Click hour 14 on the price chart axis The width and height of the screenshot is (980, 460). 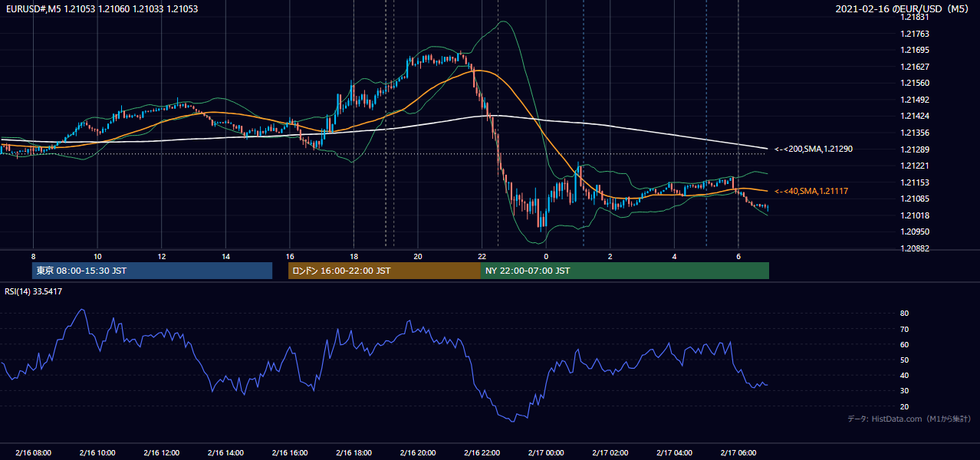(225, 256)
